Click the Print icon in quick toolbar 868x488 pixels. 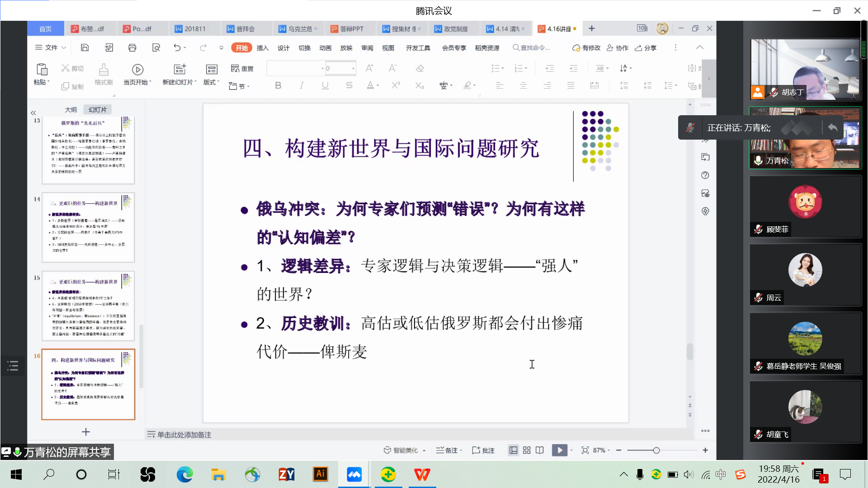point(132,48)
